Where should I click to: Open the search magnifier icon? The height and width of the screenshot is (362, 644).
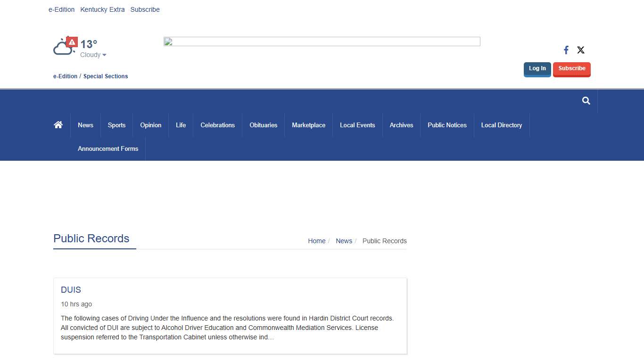(x=586, y=101)
